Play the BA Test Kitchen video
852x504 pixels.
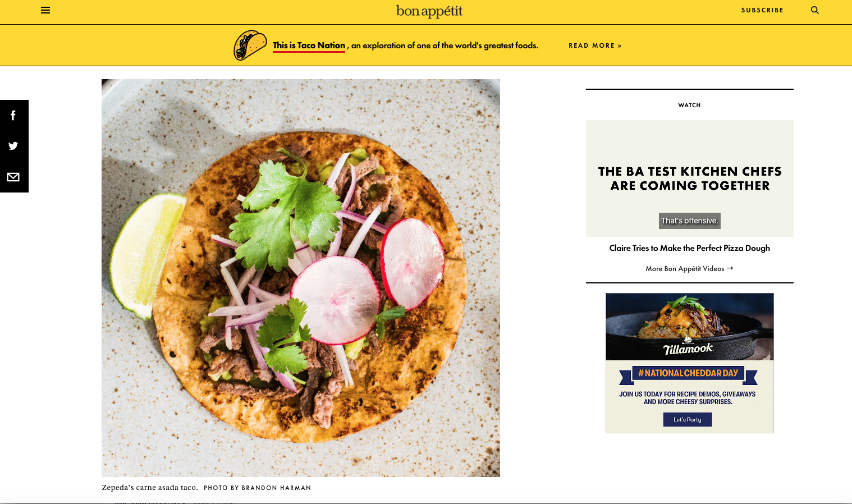690,178
